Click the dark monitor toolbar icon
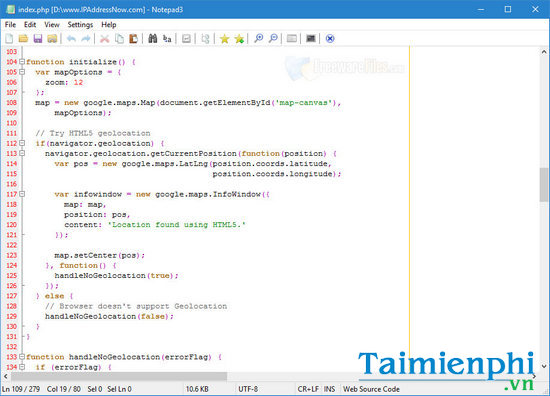Image resolution: width=550 pixels, height=396 pixels. pos(311,39)
